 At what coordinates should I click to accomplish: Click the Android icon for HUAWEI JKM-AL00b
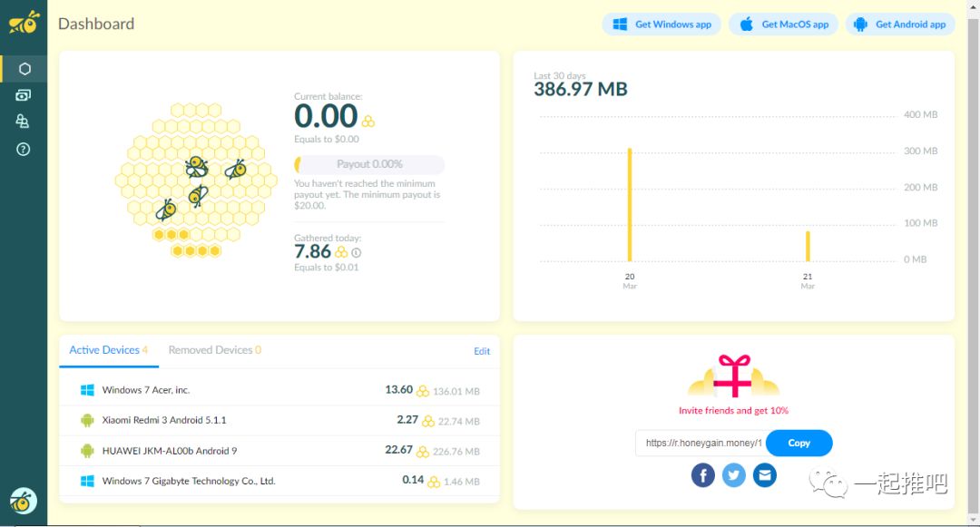tap(87, 451)
